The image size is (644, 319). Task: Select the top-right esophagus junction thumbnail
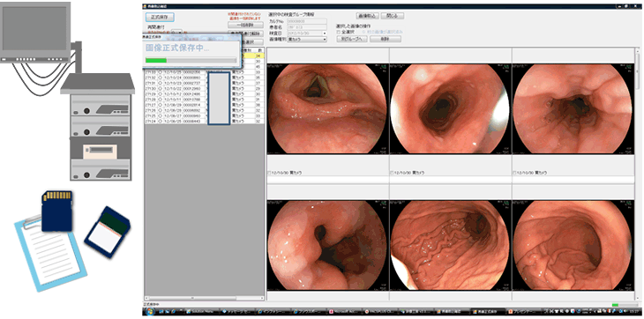[x=573, y=108]
